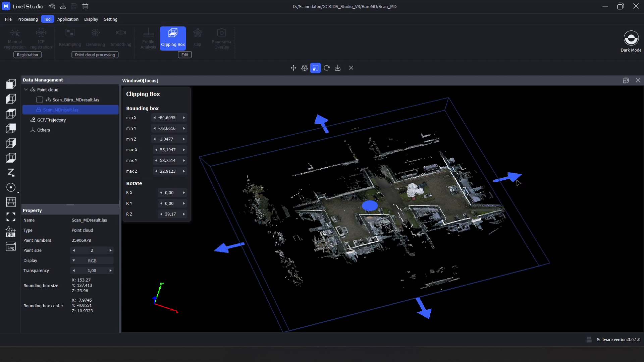Viewport: 644px width, 362px height.
Task: Increase min Y value arrow
Action: pyautogui.click(x=184, y=128)
